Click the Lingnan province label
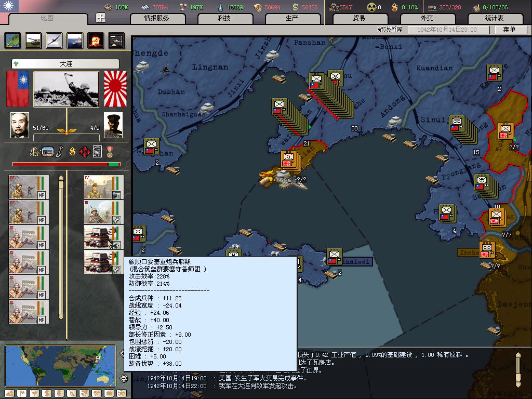The height and width of the screenshot is (399, 532). click(x=210, y=67)
